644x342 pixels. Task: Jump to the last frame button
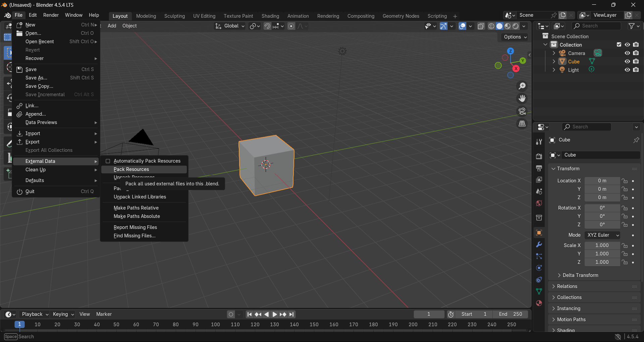point(291,314)
